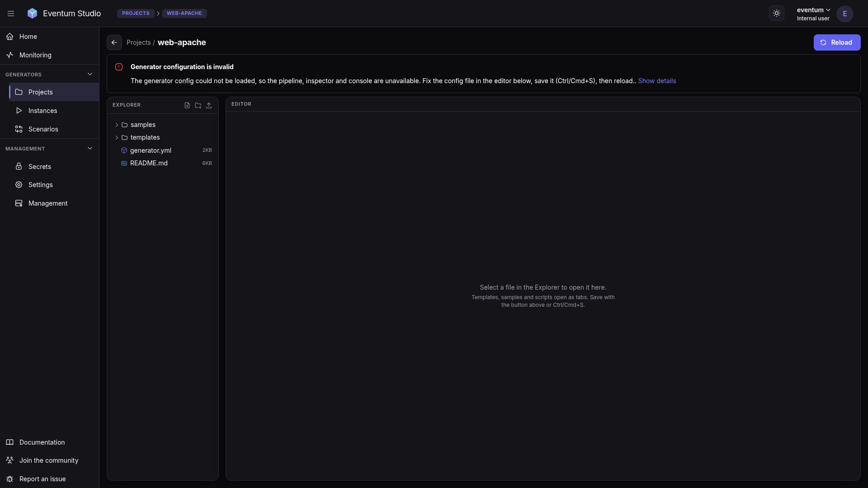The width and height of the screenshot is (868, 488).
Task: Click the EDITOR panel header
Action: 241,104
